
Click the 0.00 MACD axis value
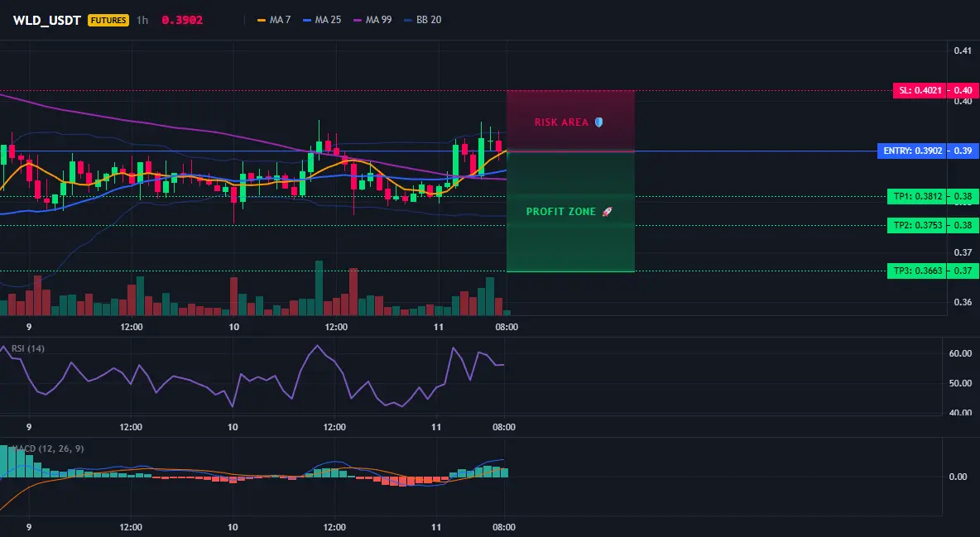point(958,477)
